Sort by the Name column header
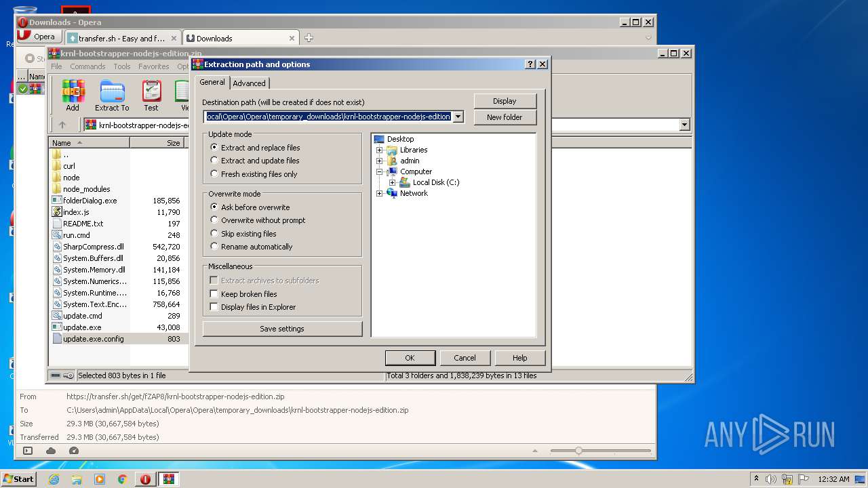 click(89, 143)
